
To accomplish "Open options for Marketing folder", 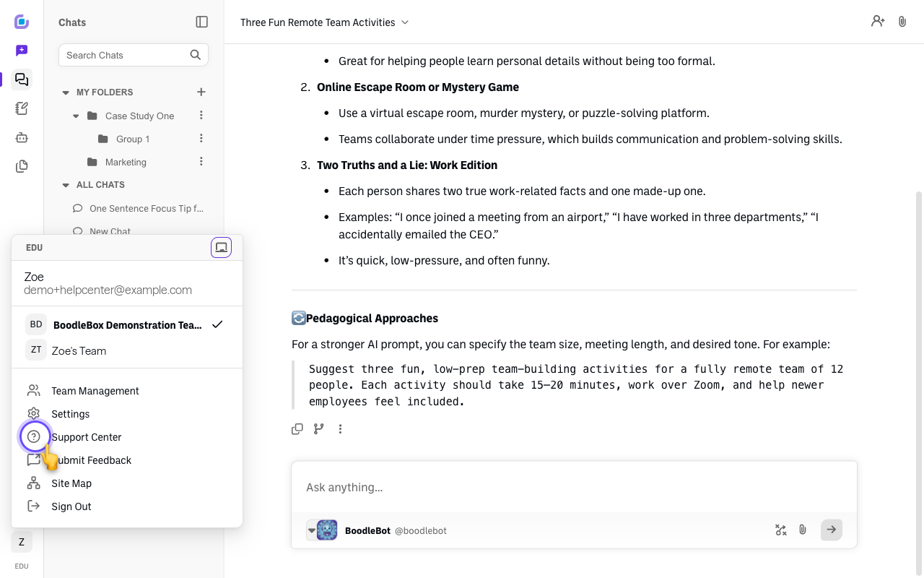I will pos(201,162).
